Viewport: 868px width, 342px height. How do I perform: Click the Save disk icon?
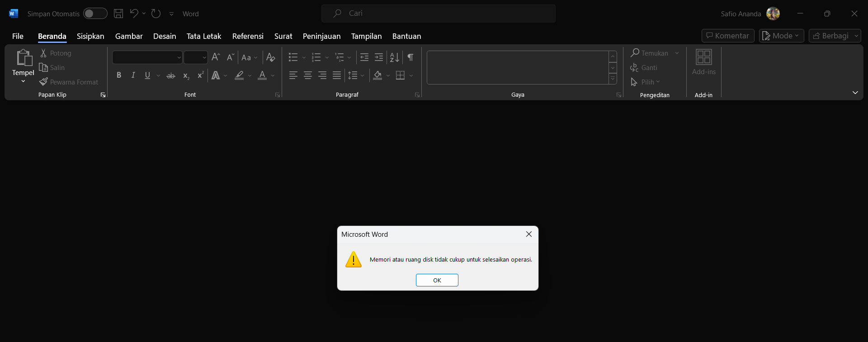118,14
